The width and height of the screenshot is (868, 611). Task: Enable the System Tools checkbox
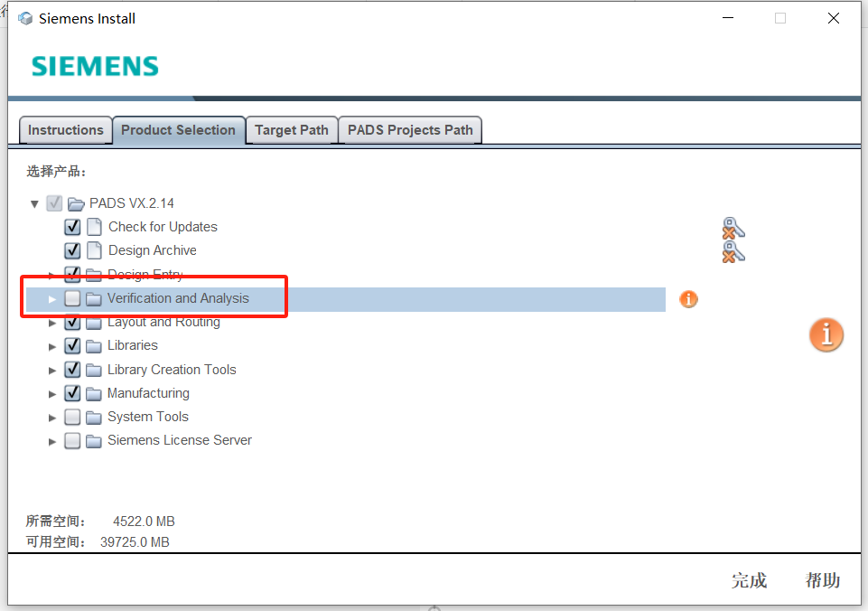72,417
